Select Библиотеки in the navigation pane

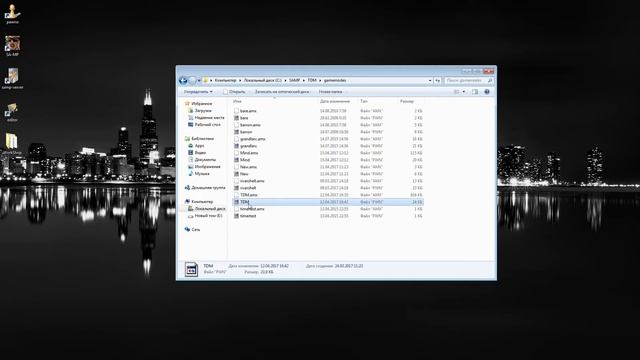(202, 139)
